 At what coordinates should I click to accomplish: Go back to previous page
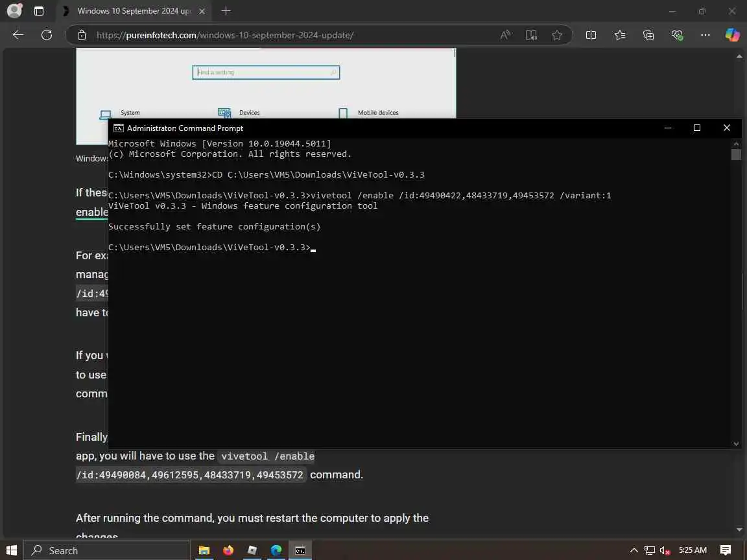pos(18,35)
